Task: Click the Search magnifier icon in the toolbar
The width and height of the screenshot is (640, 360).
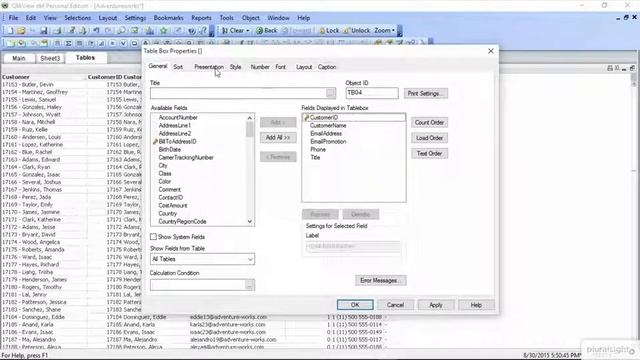Action: [x=122, y=31]
